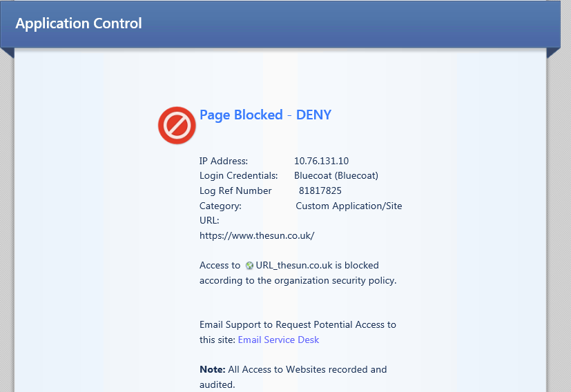Click the Bluecoat (Bluecoat) credentials value
Image resolution: width=571 pixels, height=392 pixels.
pos(336,176)
